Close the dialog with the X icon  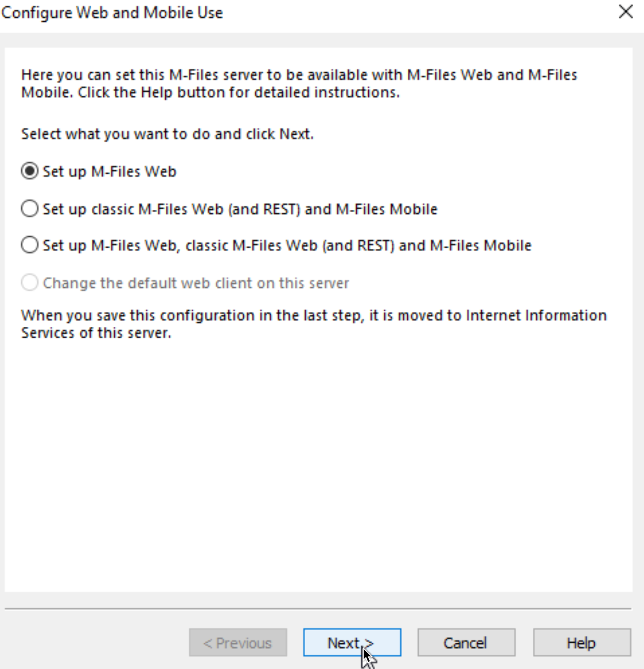click(x=626, y=12)
